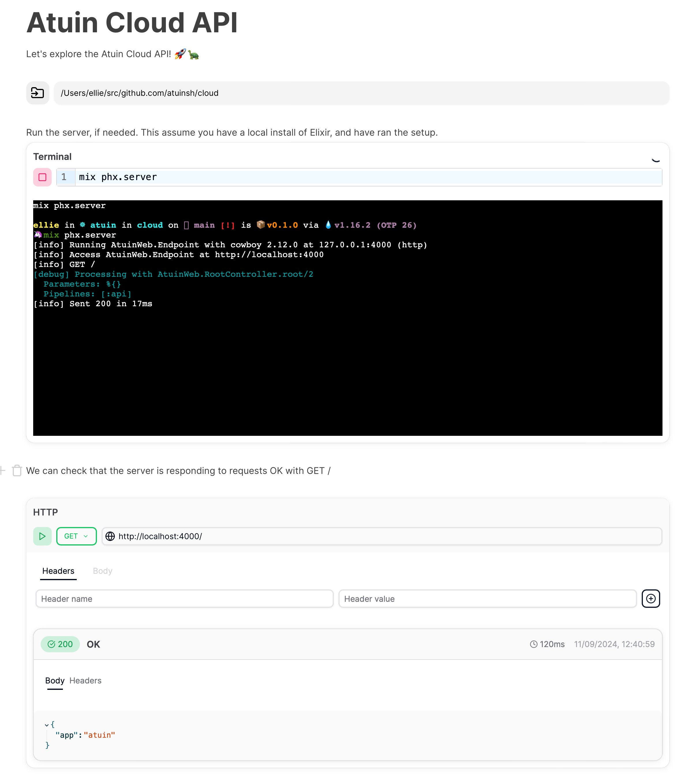
Task: Switch to the Body tab of the request
Action: click(102, 571)
